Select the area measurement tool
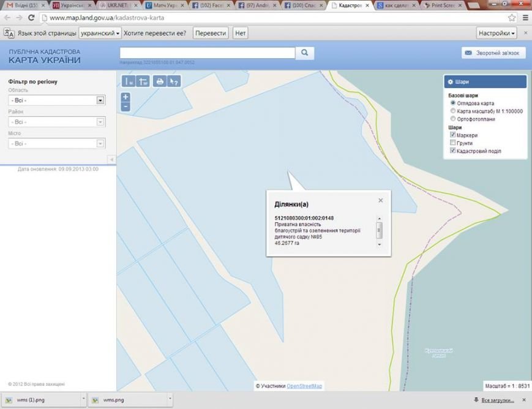 (x=143, y=81)
